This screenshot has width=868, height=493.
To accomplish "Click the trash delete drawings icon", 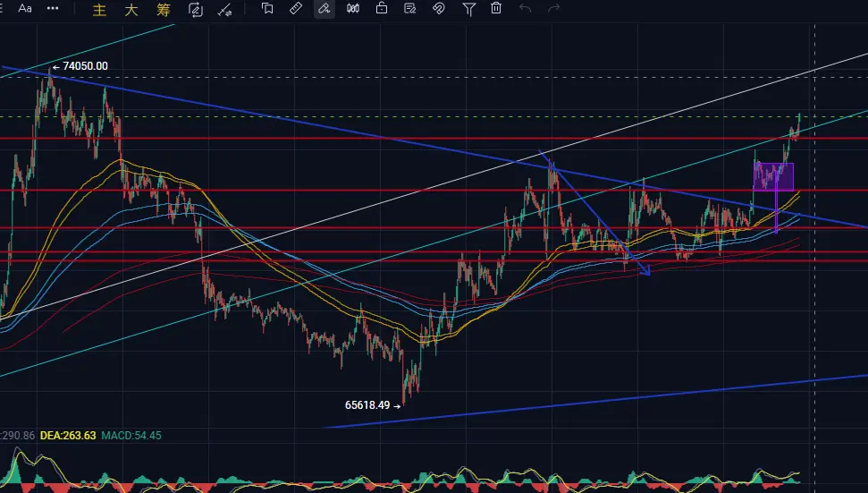I will tap(496, 8).
